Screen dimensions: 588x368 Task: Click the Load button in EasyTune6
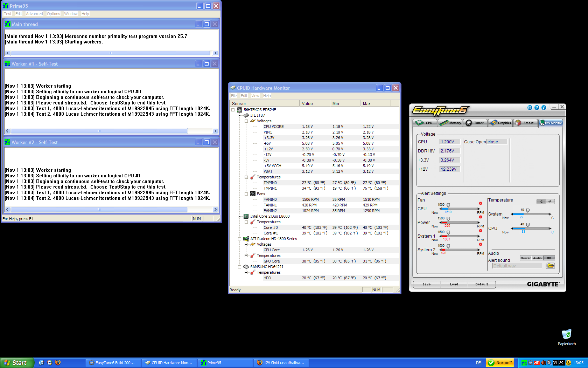(454, 284)
